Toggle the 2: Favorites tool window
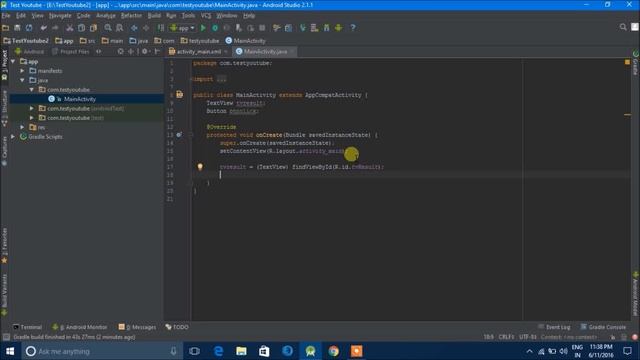Viewport: 640px width, 360px height. [4, 245]
